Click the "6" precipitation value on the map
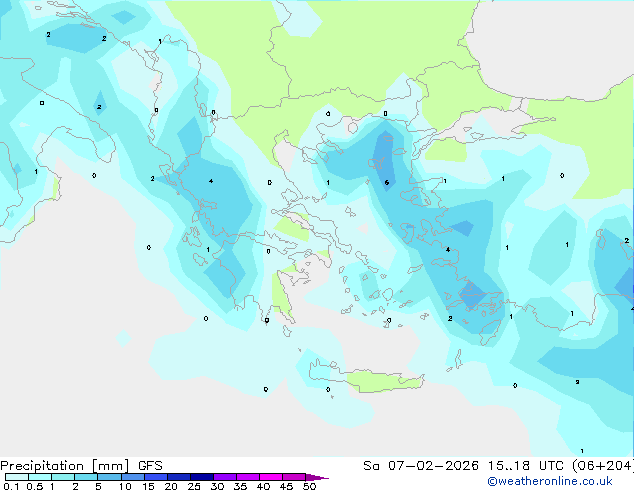The width and height of the screenshot is (634, 490). [x=387, y=183]
